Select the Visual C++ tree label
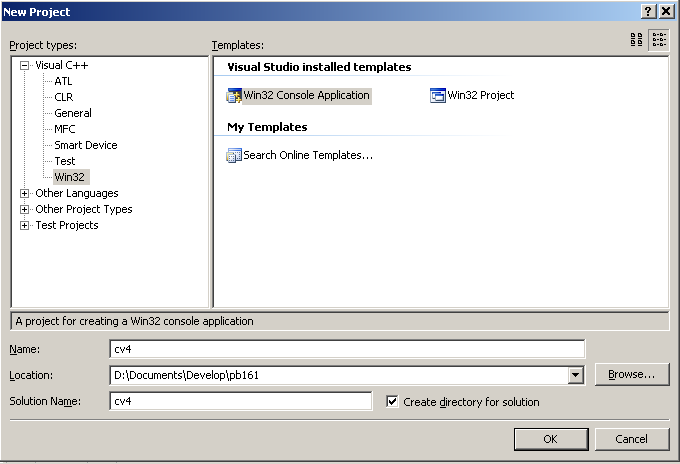This screenshot has height=464, width=680. pyautogui.click(x=62, y=65)
